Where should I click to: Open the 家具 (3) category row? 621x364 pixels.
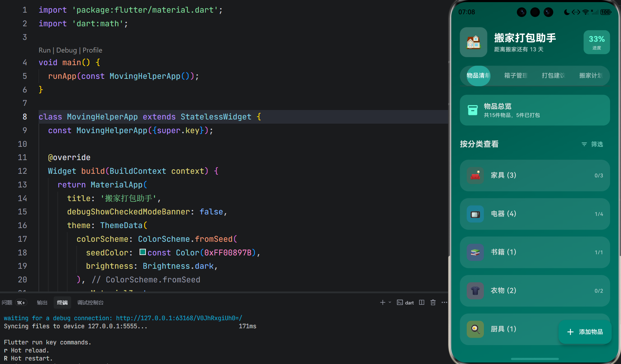coord(535,176)
